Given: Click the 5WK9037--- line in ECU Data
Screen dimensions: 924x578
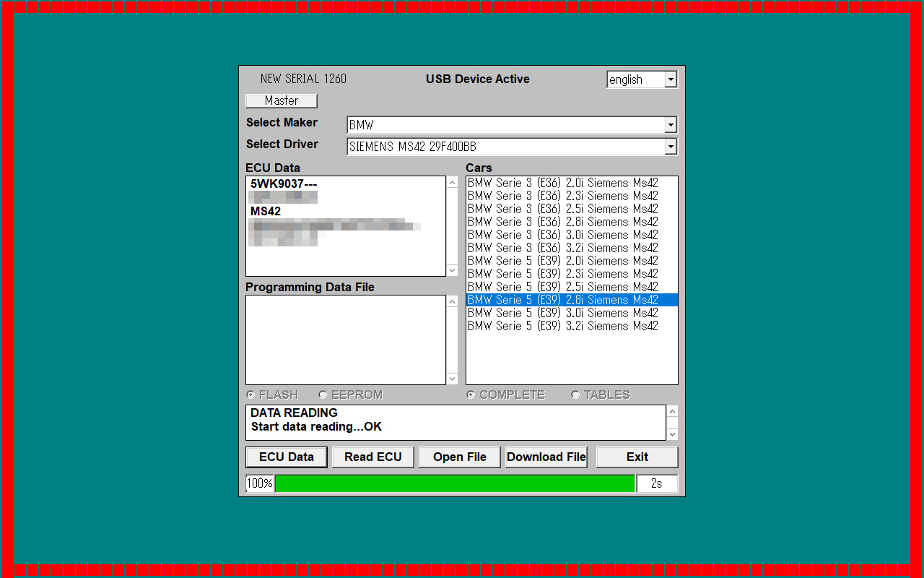Looking at the screenshot, I should (x=284, y=184).
